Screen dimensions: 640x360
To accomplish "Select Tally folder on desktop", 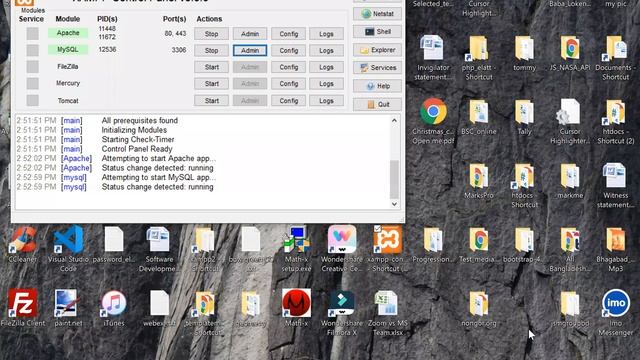I will pos(524,117).
